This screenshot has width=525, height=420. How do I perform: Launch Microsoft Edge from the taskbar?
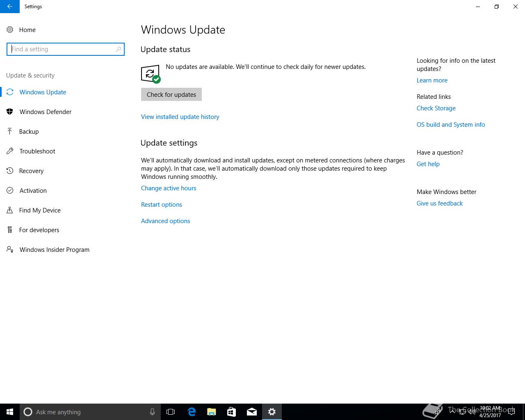coord(192,412)
